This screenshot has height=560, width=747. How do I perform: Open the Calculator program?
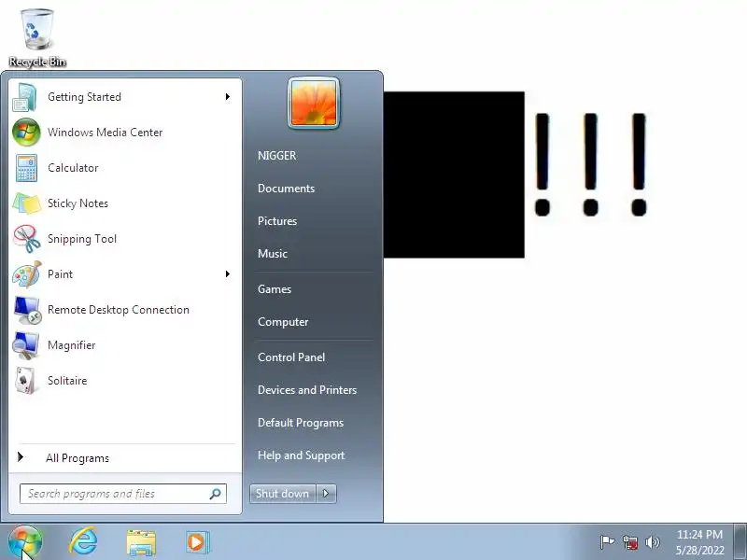coord(125,168)
